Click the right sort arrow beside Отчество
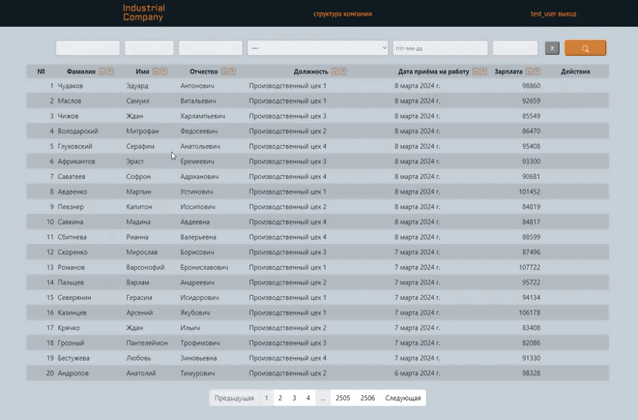This screenshot has height=420, width=638. tap(232, 71)
